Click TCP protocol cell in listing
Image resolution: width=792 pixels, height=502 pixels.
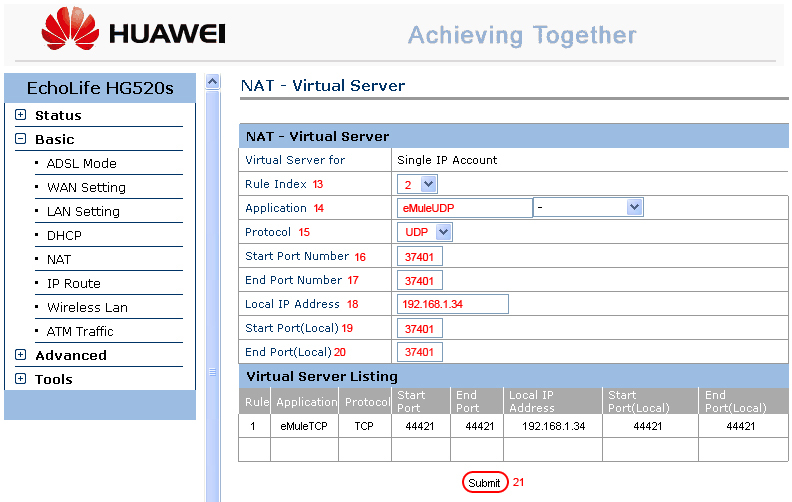(364, 426)
